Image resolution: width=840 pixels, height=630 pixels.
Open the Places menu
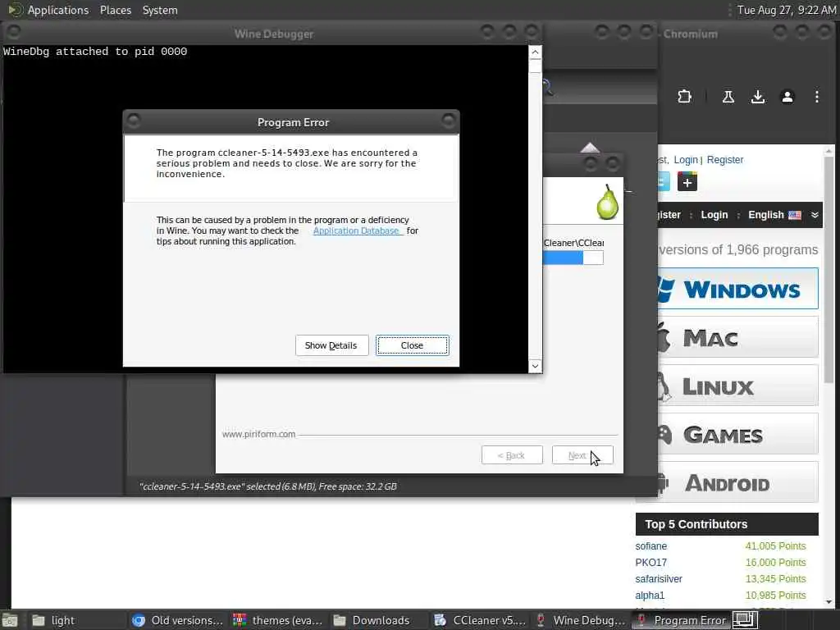[115, 10]
